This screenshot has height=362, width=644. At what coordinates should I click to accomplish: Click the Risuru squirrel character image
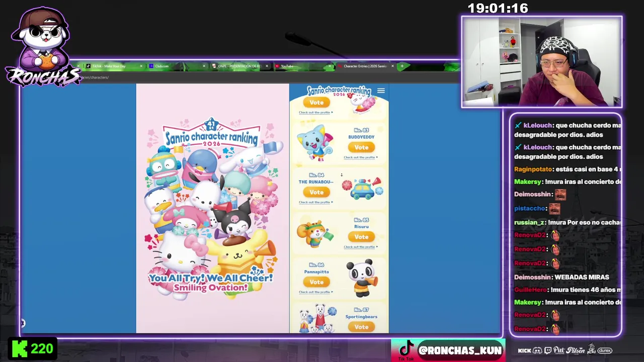[315, 234]
